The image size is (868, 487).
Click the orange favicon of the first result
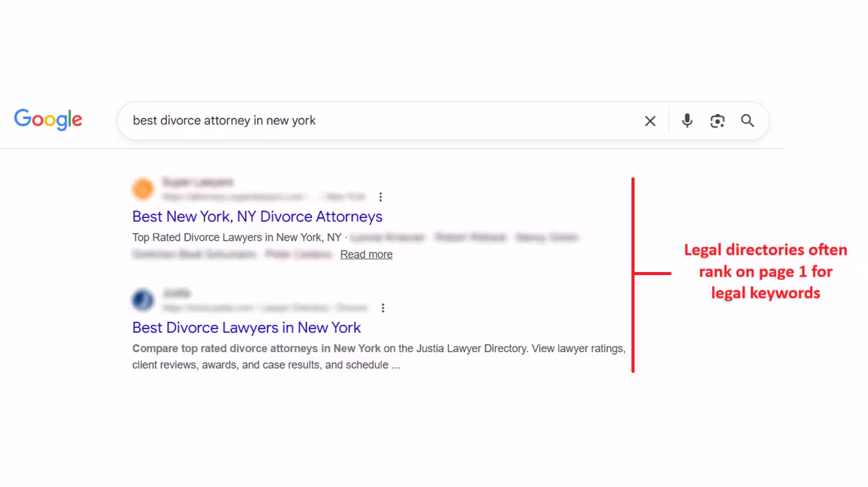click(143, 189)
